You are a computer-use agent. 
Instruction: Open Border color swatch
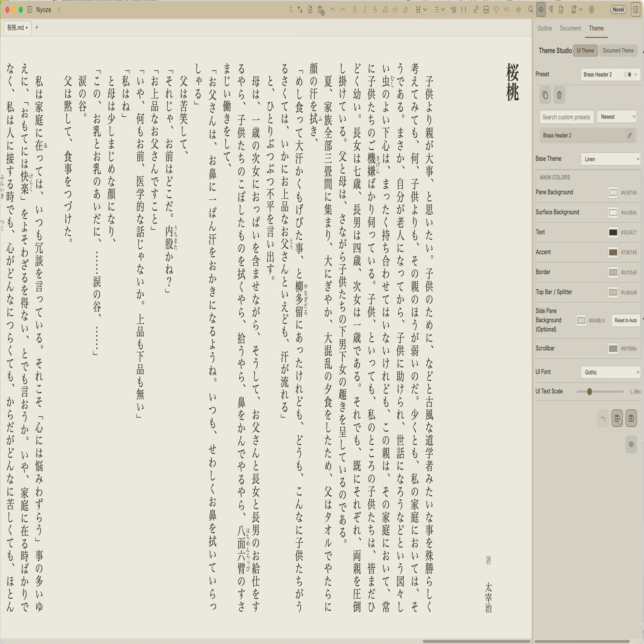613,272
